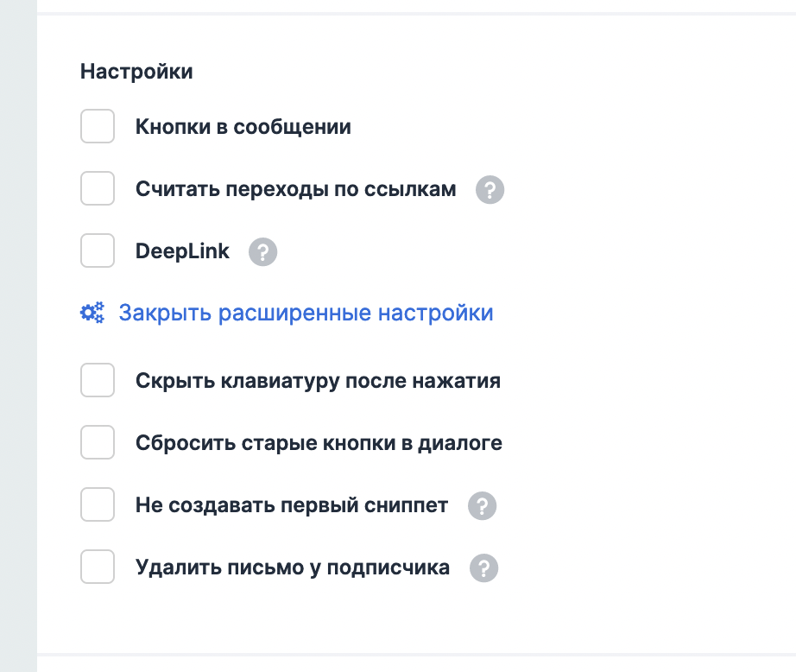Tick the Считать переходы по ссылкам checkbox
This screenshot has height=672, width=796.
click(x=98, y=188)
